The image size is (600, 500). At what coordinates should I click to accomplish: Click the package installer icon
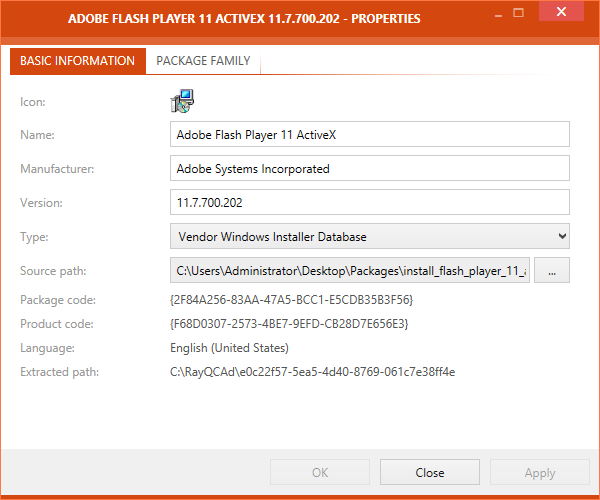tap(182, 100)
